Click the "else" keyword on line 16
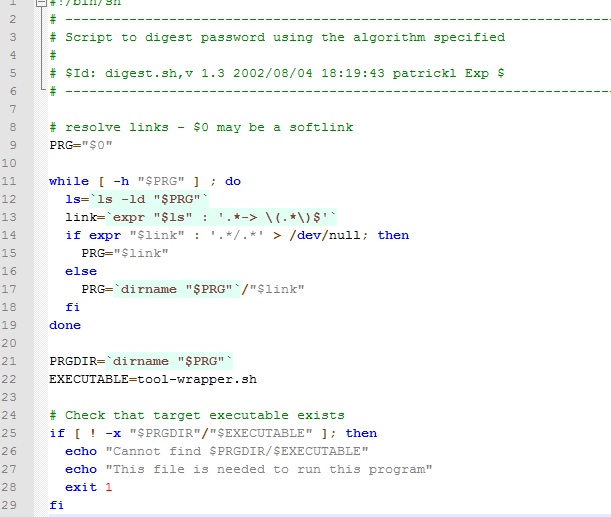Screen dimensions: 611x517 (81, 271)
